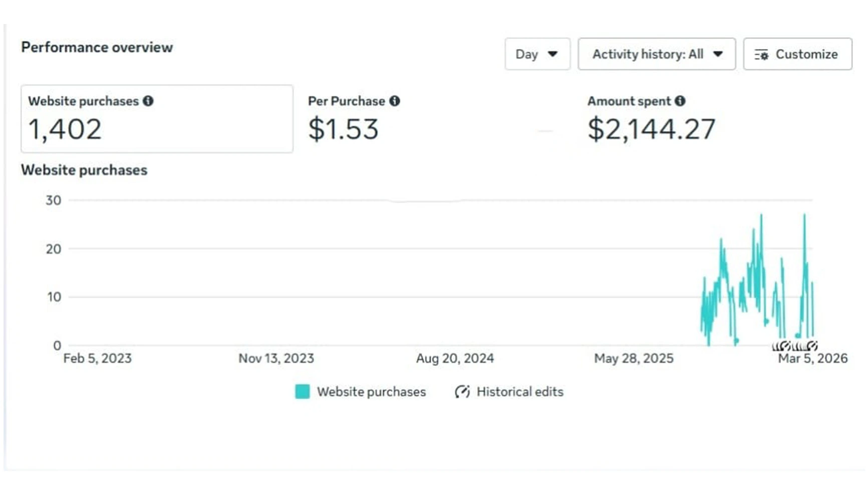Click the Website purchases chart title
868x495 pixels.
coord(84,170)
